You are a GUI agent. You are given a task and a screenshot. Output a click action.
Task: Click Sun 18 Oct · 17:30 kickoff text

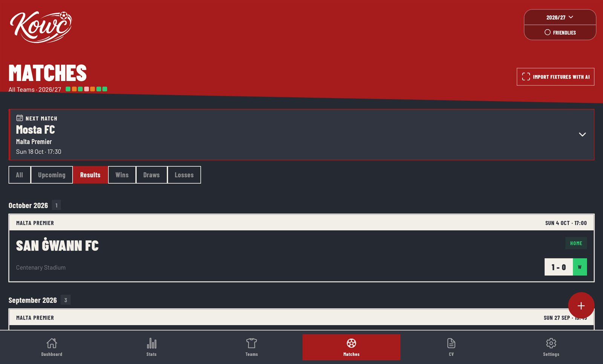pos(38,152)
